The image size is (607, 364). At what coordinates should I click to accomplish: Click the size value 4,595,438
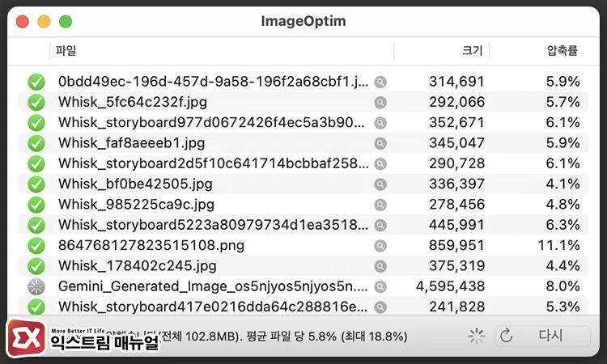450,286
